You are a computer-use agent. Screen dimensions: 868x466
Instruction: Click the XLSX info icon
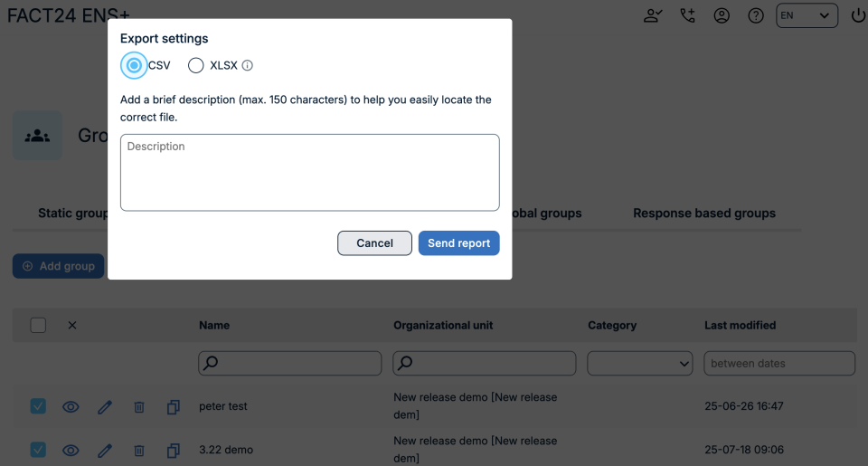click(x=248, y=65)
